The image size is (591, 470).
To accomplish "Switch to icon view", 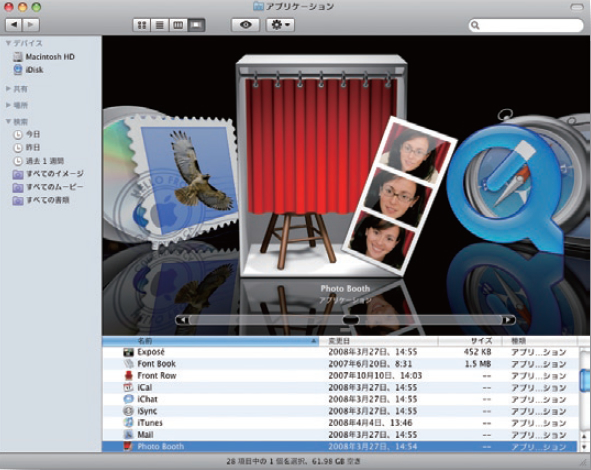I will point(142,25).
